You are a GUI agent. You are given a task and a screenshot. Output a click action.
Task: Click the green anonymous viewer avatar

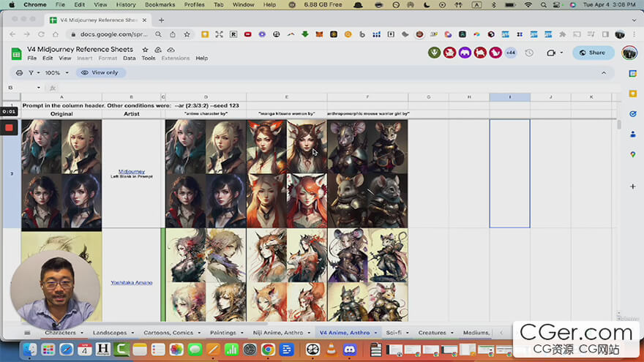tap(434, 53)
